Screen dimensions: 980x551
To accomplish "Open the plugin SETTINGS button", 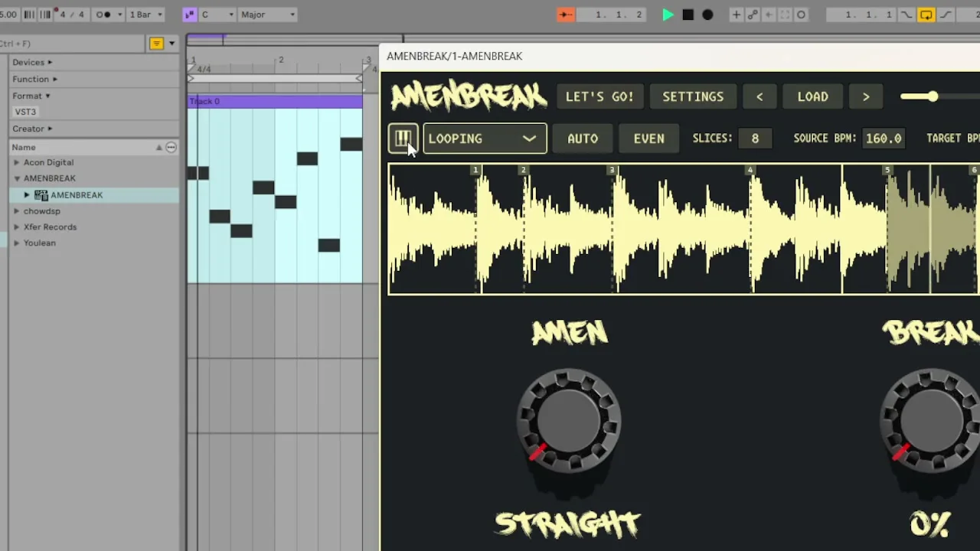I will (x=693, y=96).
